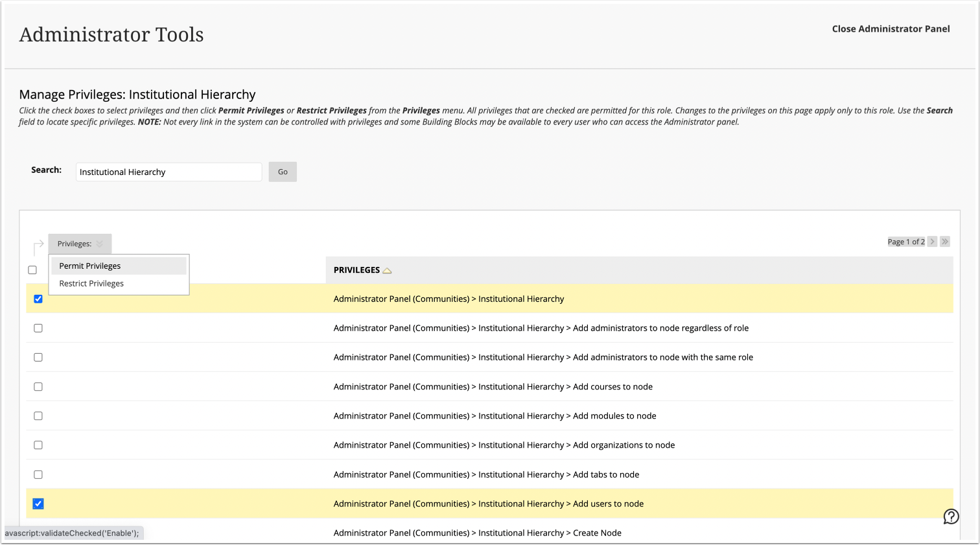Screen dimensions: 980x545
Task: Select the 'Add tabs to node' row text
Action: click(486, 474)
